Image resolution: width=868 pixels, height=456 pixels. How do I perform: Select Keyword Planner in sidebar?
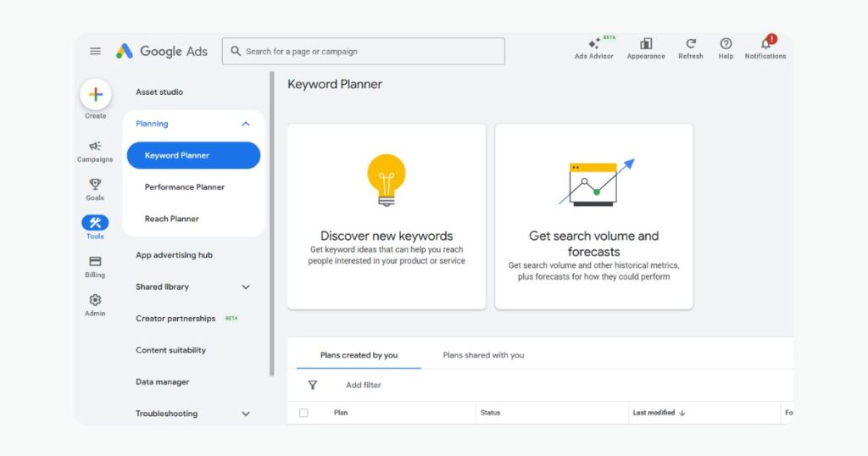tap(193, 155)
